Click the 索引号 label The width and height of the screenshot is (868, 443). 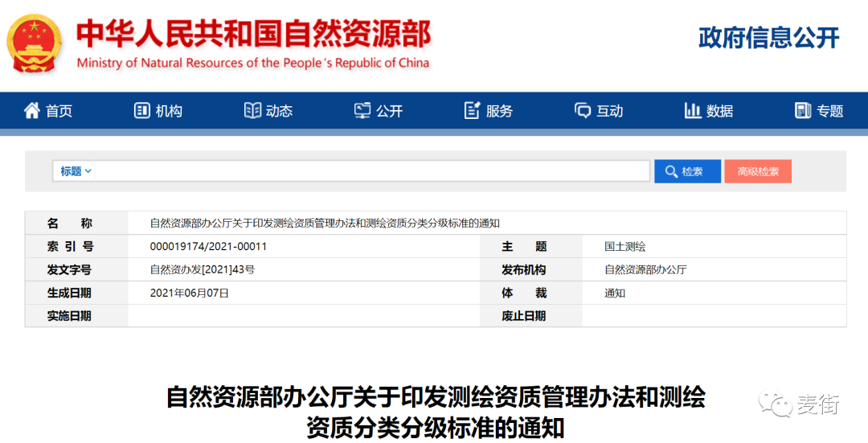tap(70, 246)
